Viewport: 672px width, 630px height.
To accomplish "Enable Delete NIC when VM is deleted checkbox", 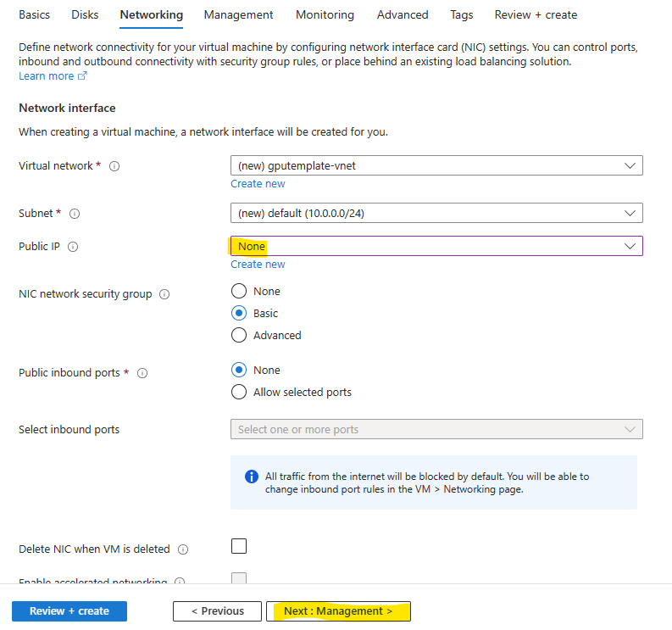I will pyautogui.click(x=239, y=546).
